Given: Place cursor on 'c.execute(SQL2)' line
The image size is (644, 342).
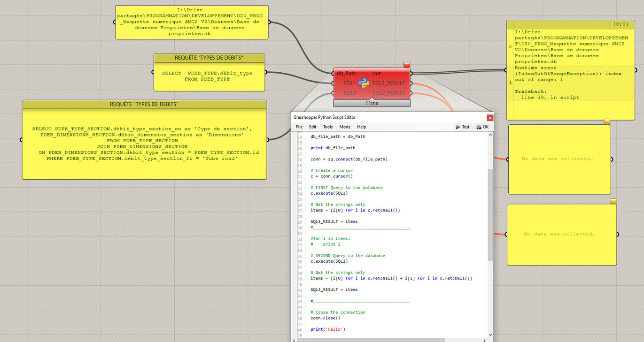Looking at the screenshot, I should coord(329,261).
